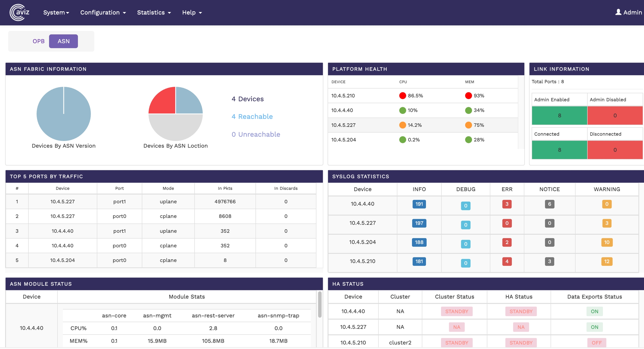Click red slice of ASN Location pie
Viewport: 644px width, 349px height.
click(x=164, y=102)
